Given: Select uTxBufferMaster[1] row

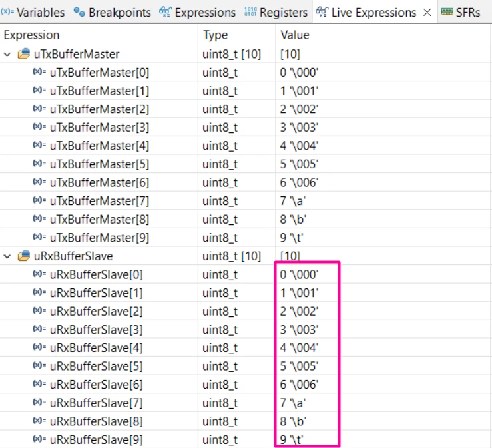Looking at the screenshot, I should click(246, 91).
